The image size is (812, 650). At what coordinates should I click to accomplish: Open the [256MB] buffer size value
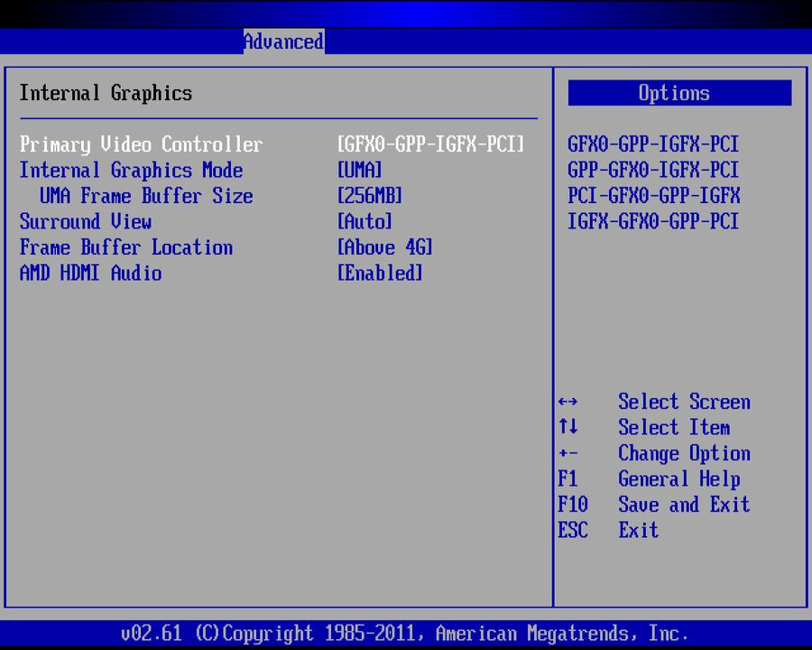[369, 196]
